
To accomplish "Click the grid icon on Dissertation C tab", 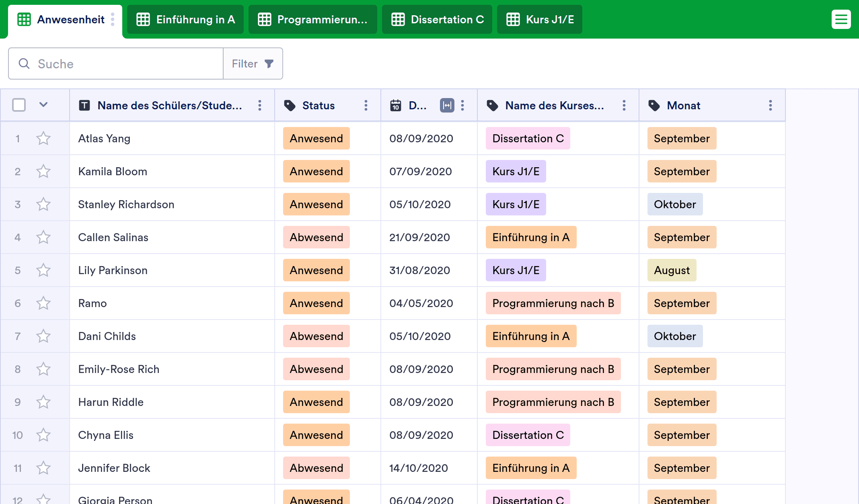I will pyautogui.click(x=398, y=19).
